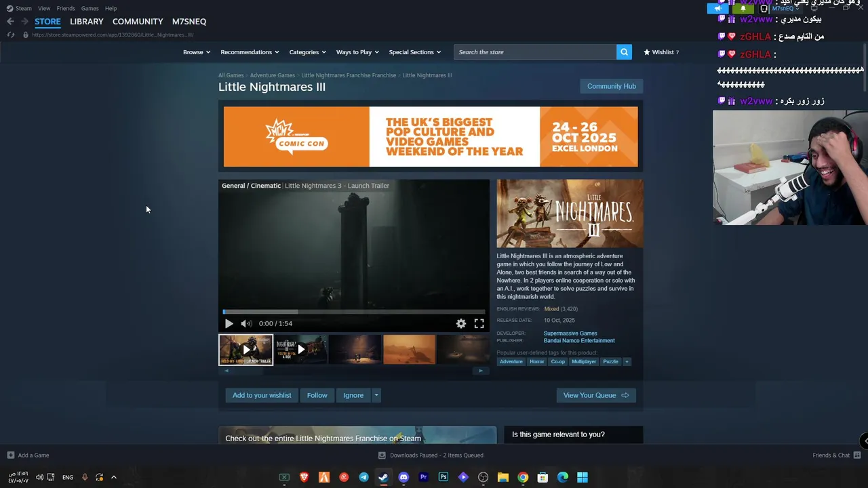Expand the Special Sections menu
This screenshot has height=488, width=868.
415,52
